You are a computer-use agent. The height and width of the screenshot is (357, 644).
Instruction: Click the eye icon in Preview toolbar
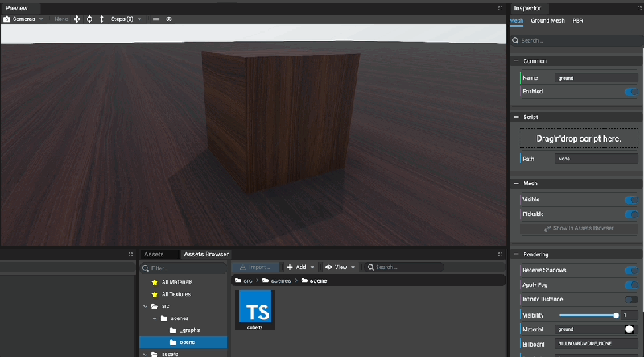[169, 19]
